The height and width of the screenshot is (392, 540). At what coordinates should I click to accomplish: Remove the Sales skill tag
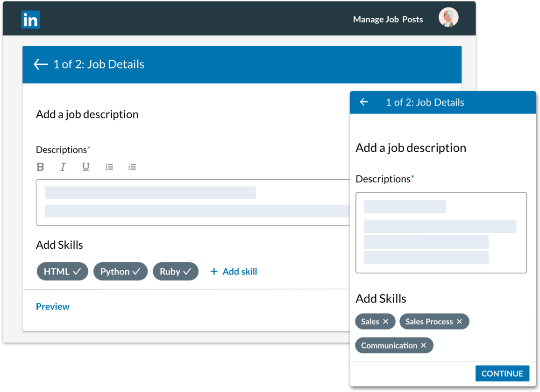pyautogui.click(x=385, y=322)
